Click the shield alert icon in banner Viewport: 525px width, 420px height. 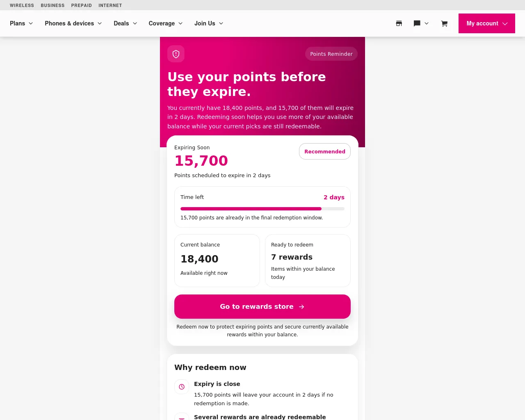176,54
